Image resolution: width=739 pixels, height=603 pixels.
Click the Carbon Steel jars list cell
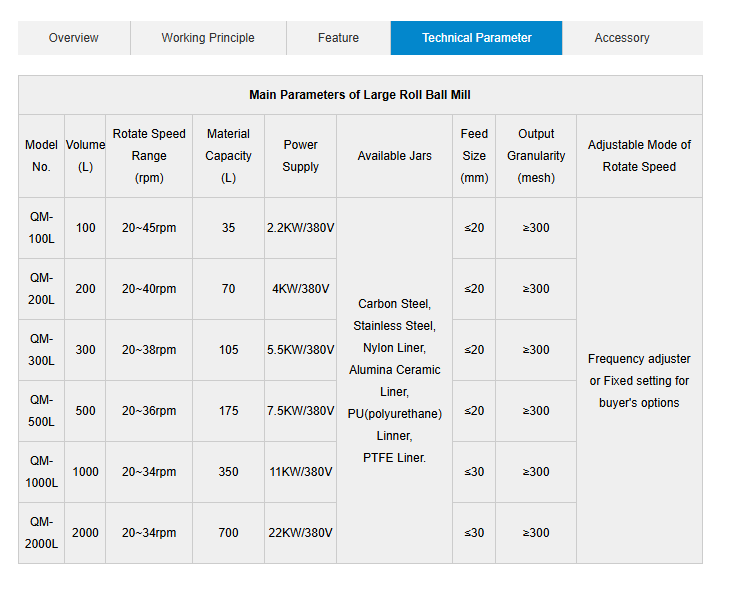[x=394, y=380]
